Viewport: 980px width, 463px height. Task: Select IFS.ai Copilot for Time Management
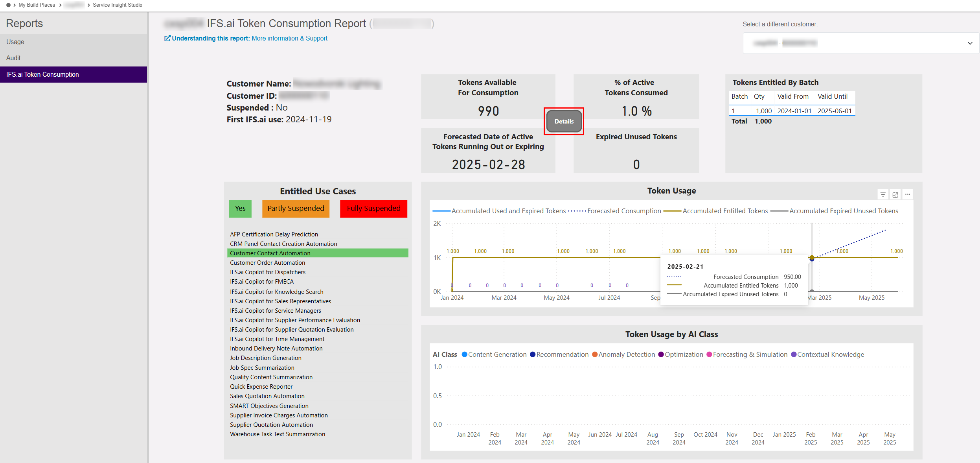tap(277, 339)
